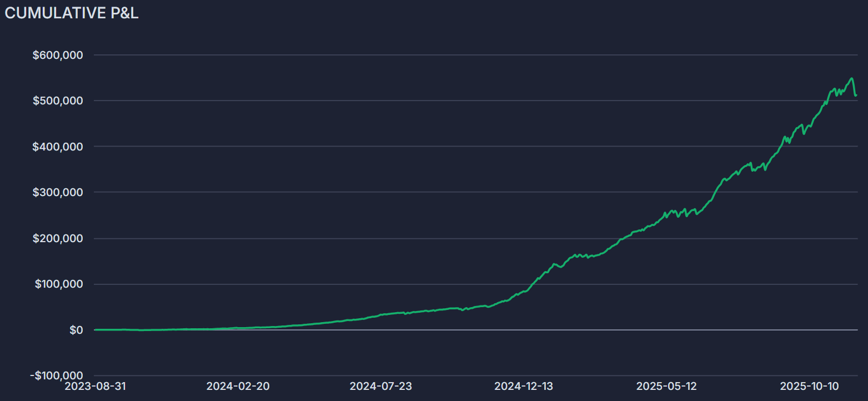This screenshot has width=868, height=401.
Task: Click the $0 y-axis label
Action: [76, 330]
